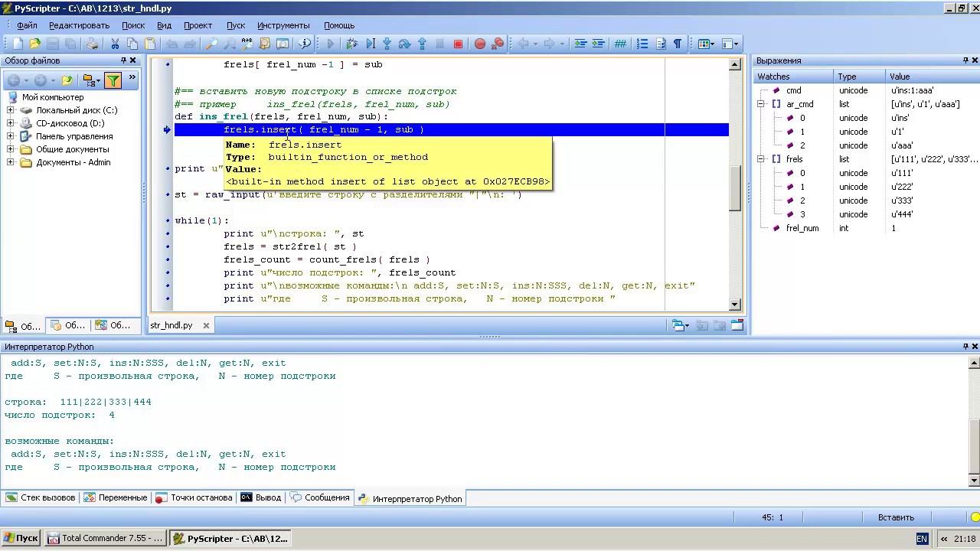Open the Поиск menu

[133, 25]
